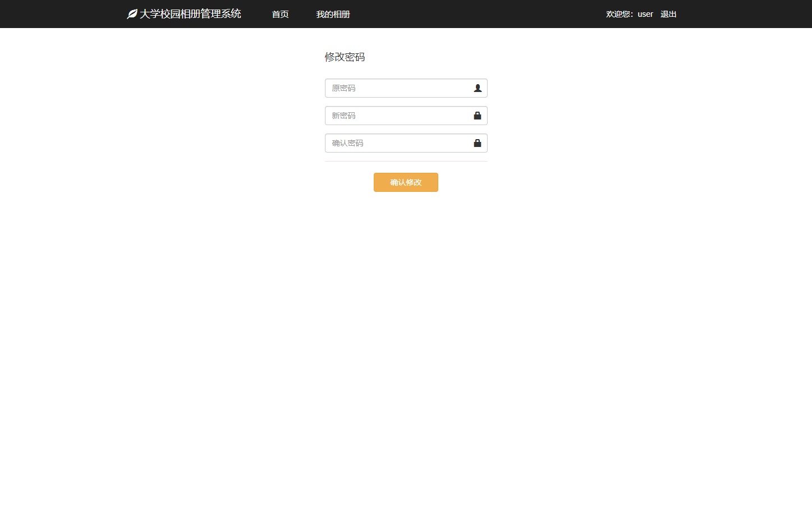Click the 欢迎您 greeting text in navbar

click(x=618, y=14)
